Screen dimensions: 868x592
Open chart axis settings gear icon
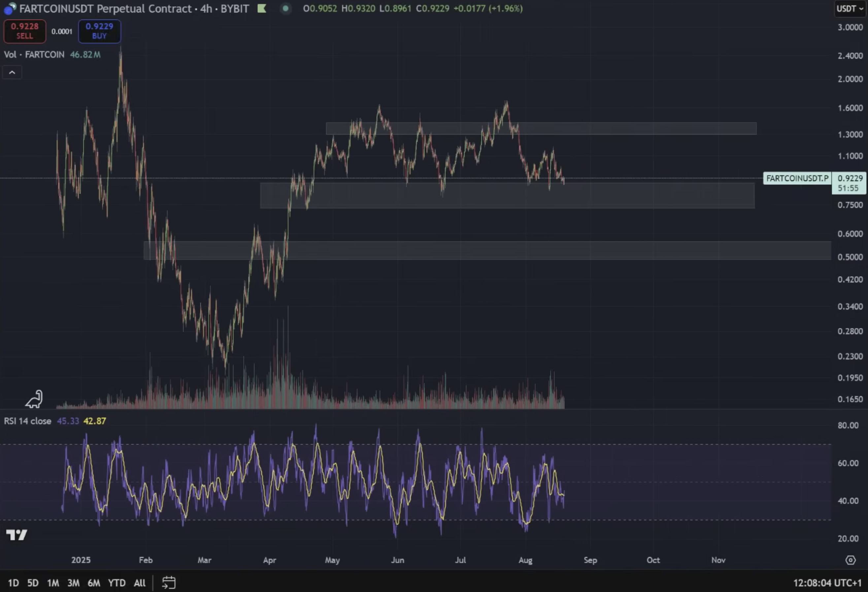click(851, 560)
